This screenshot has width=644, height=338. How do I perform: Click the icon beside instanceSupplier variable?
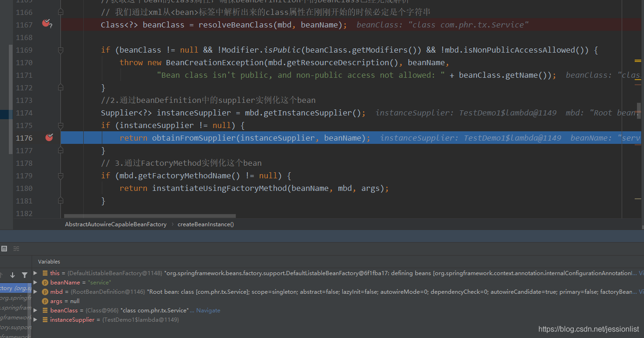pos(45,320)
